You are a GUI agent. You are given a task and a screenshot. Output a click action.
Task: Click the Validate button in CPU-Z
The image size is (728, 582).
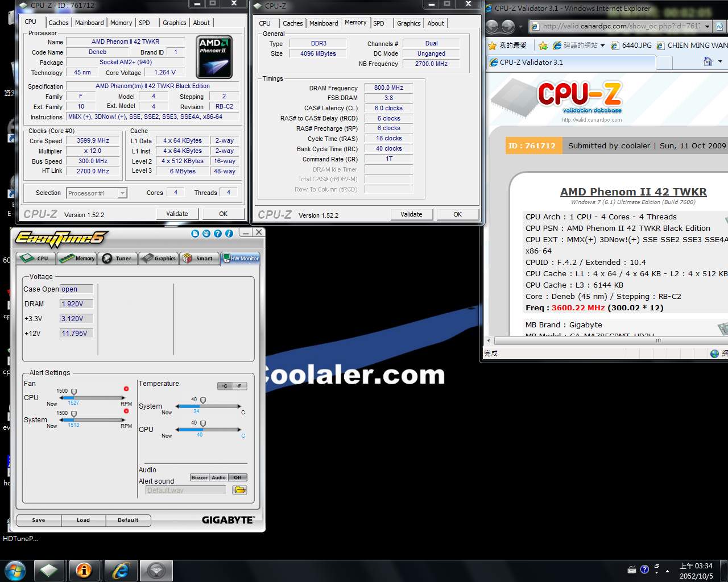click(x=177, y=213)
